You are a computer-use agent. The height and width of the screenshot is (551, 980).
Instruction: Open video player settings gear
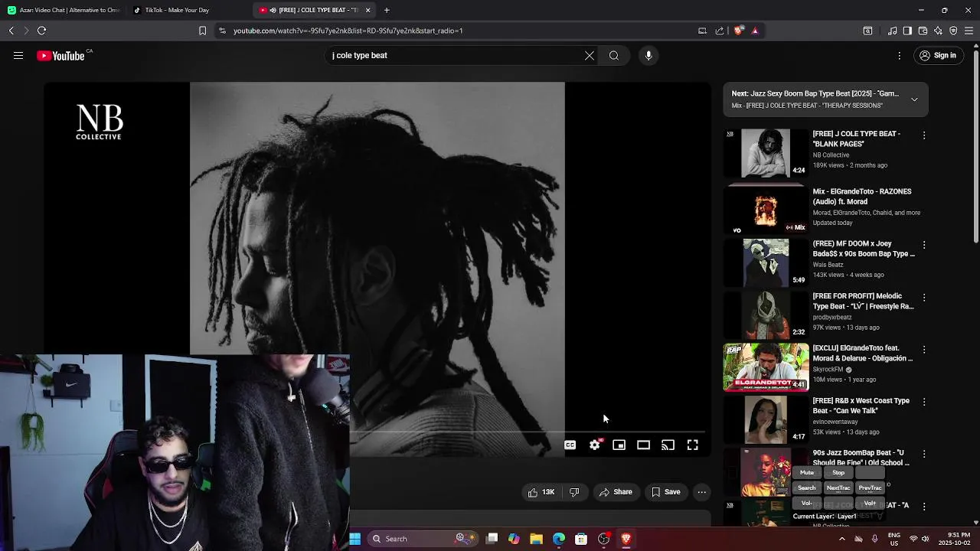pyautogui.click(x=595, y=445)
